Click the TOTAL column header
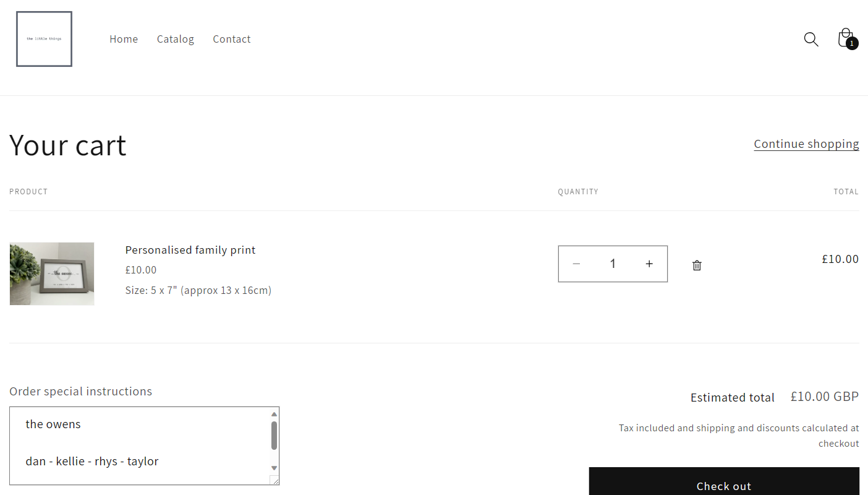This screenshot has width=868, height=495. click(846, 192)
